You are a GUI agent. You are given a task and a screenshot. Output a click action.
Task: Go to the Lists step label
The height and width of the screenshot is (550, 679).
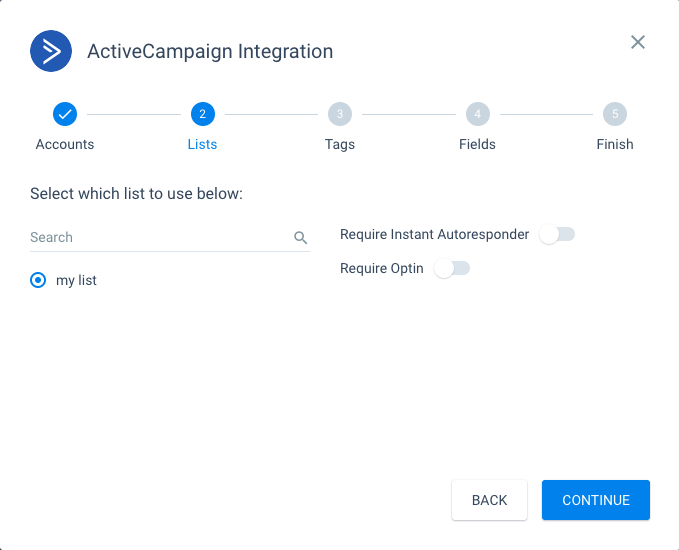[x=202, y=144]
